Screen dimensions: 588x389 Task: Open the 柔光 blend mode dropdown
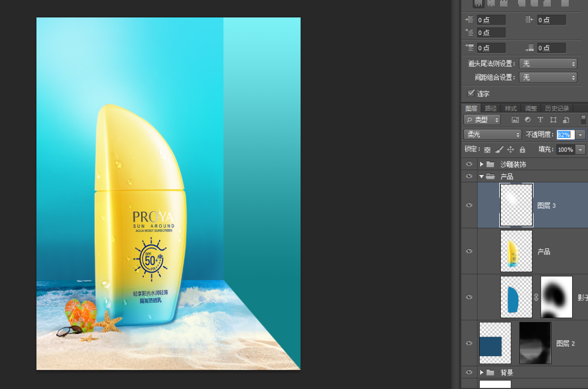point(493,134)
